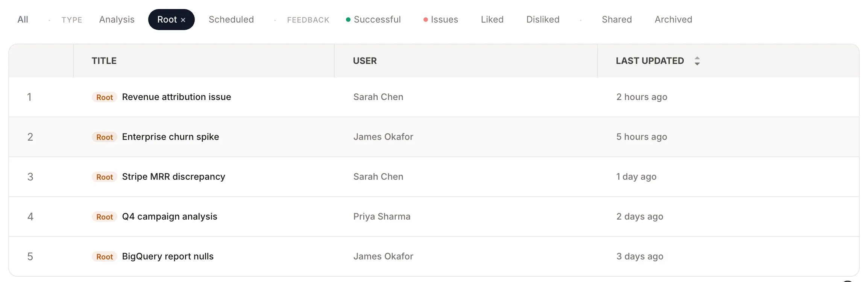The height and width of the screenshot is (282, 868).
Task: Click the Root badge on Enterprise churn spike
Action: 104,137
